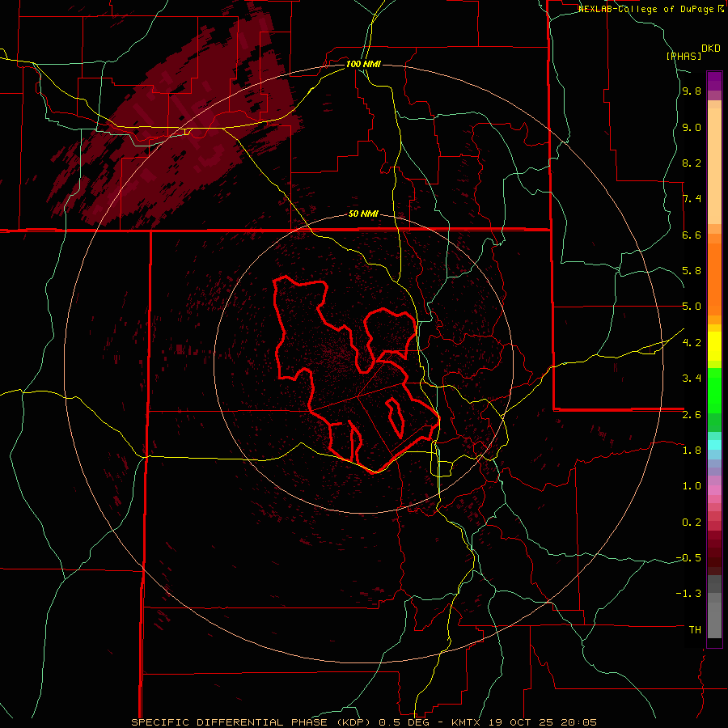The height and width of the screenshot is (728, 728).
Task: Click the 5.0 legend value
Action: click(692, 307)
